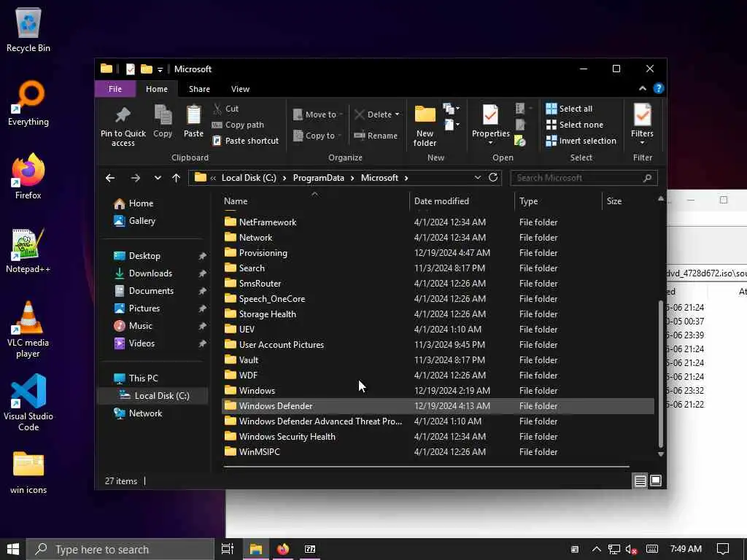747x560 pixels.
Task: Open Task View on taskbar
Action: click(228, 549)
